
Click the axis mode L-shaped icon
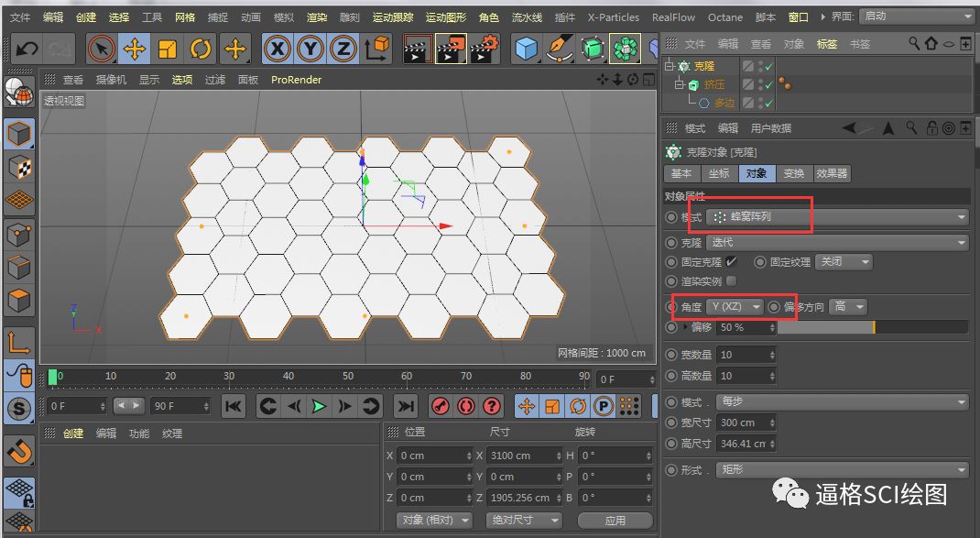click(x=18, y=342)
